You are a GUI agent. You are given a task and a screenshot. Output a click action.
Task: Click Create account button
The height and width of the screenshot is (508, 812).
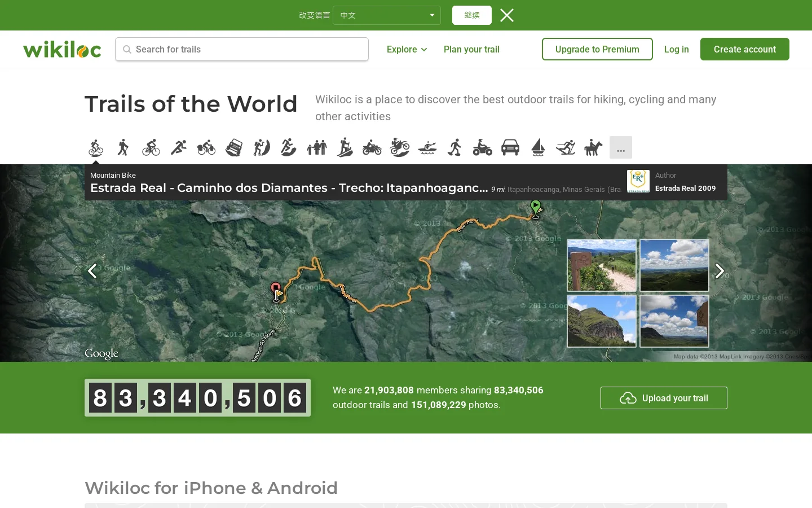tap(745, 49)
